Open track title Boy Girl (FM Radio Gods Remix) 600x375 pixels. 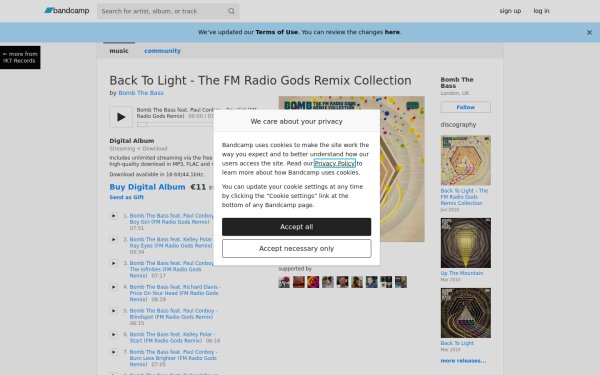171,218
